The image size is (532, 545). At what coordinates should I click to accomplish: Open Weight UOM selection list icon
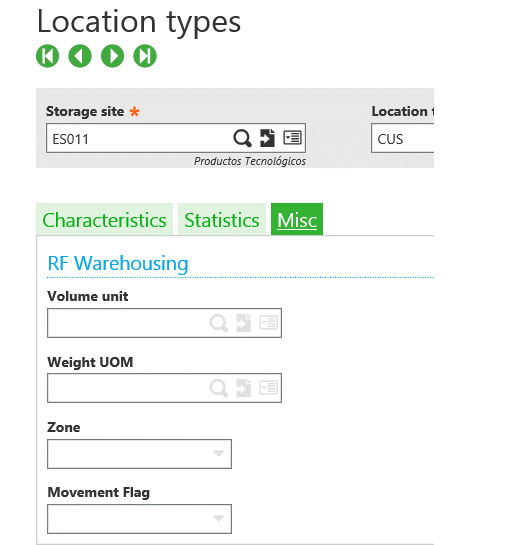click(269, 388)
